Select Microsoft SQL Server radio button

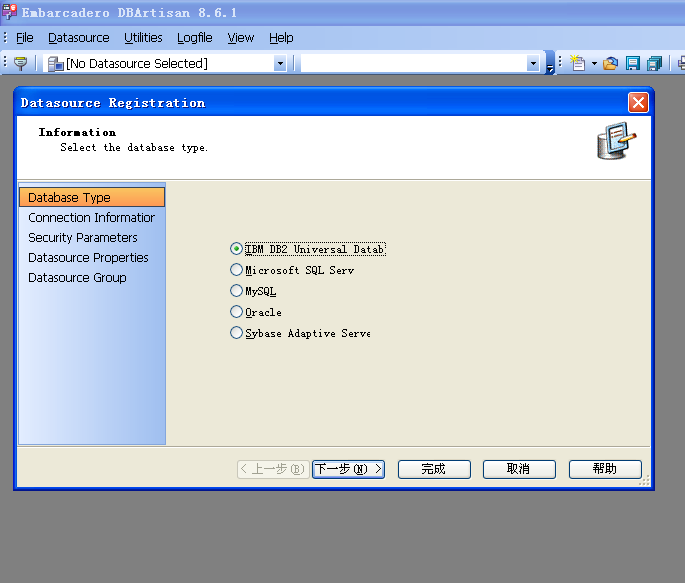(236, 269)
